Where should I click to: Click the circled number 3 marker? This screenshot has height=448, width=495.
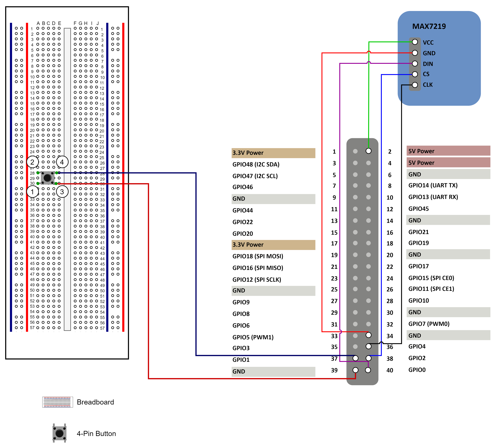(62, 192)
